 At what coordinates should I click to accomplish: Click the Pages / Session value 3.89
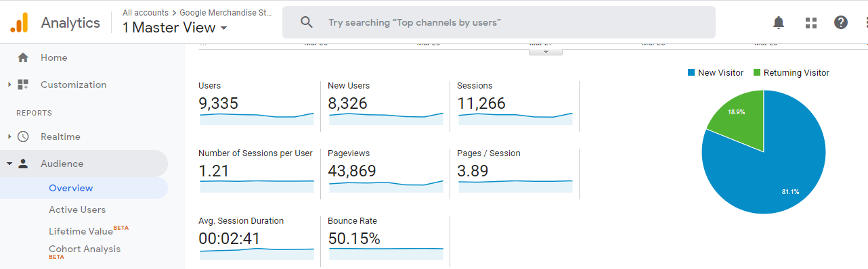[473, 171]
